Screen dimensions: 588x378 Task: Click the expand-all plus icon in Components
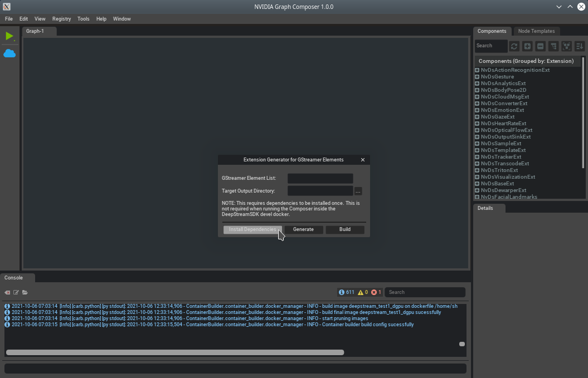tap(527, 46)
